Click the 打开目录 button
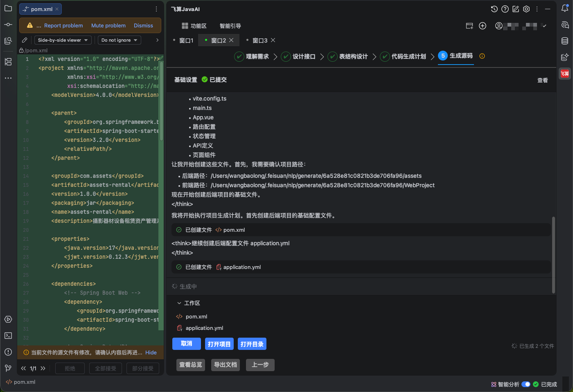Viewport: 573px width, 392px height. [252, 344]
